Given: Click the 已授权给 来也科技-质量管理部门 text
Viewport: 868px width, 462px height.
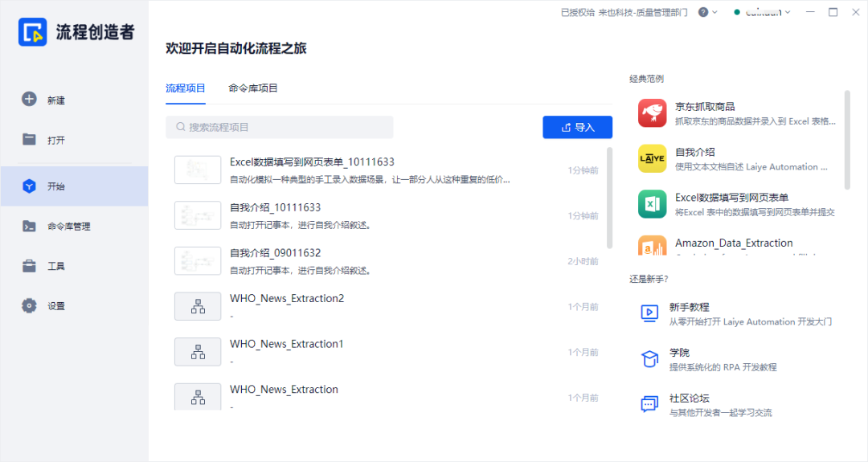Looking at the screenshot, I should (x=624, y=12).
